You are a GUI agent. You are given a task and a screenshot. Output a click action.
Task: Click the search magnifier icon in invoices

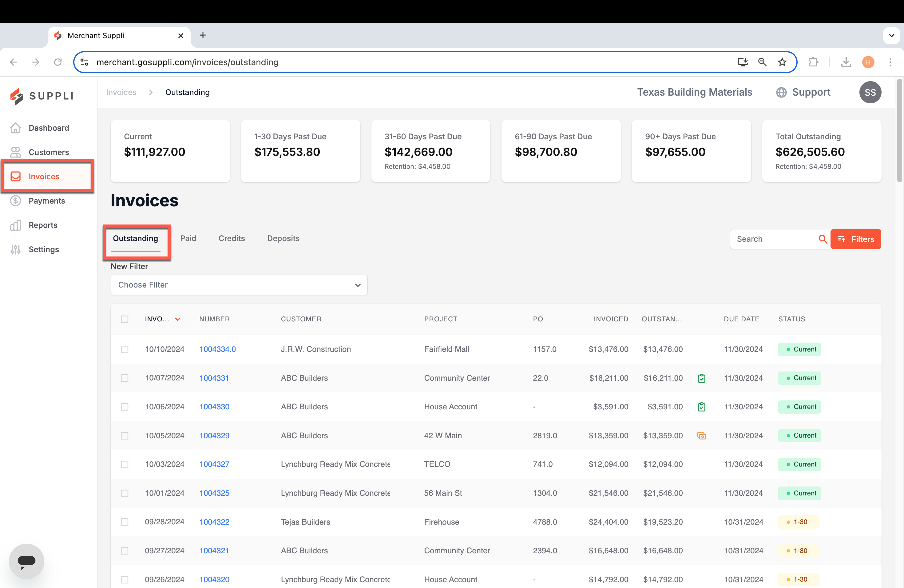tap(822, 239)
